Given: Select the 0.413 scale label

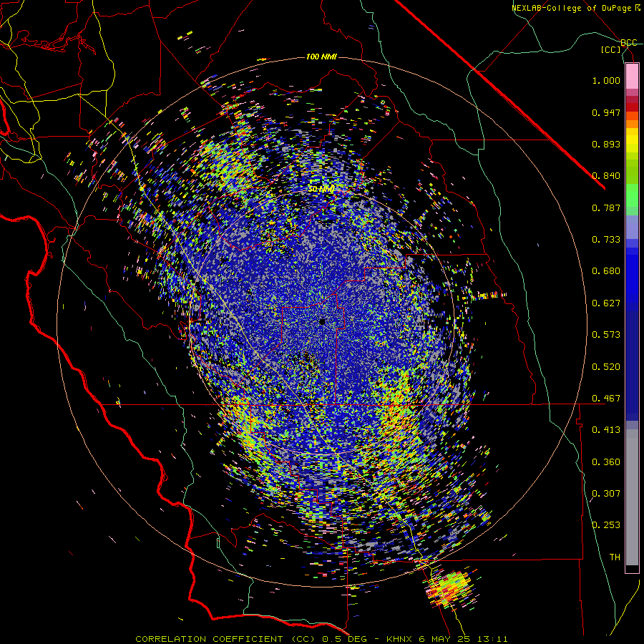Looking at the screenshot, I should pyautogui.click(x=606, y=430).
